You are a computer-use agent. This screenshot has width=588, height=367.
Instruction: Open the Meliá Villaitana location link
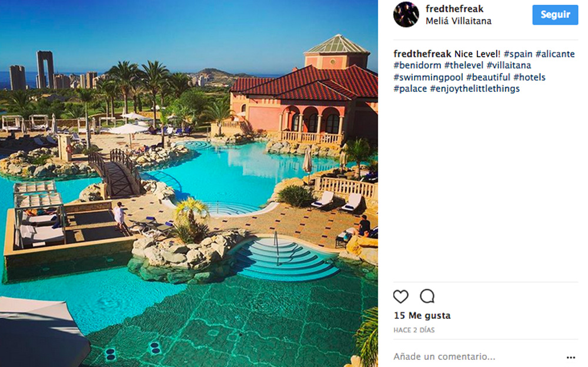[x=458, y=21]
